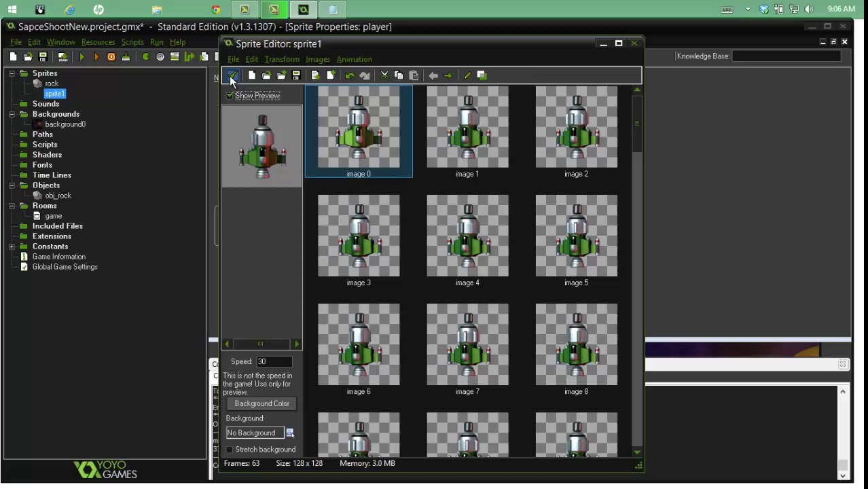The image size is (868, 489).
Task: Paste image icon in Sprite Editor toolbar
Action: click(x=414, y=75)
